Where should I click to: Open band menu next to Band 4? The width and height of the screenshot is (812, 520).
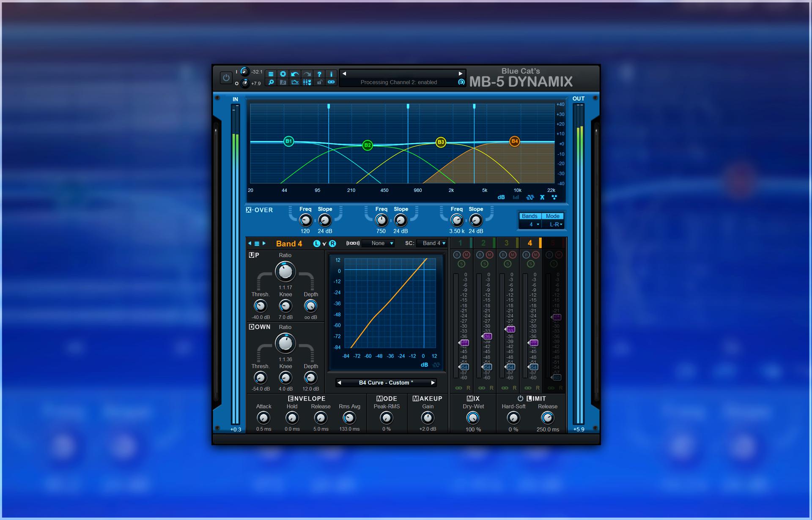coord(257,244)
